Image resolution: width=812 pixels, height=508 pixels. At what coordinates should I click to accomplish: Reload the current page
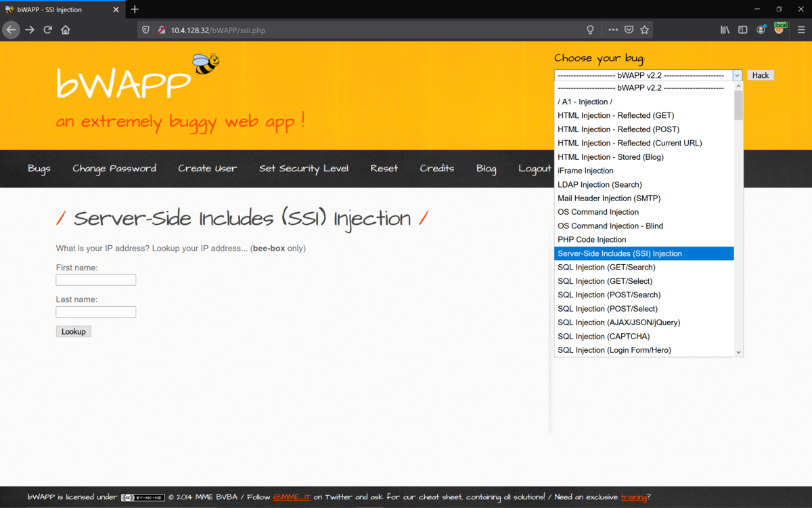(47, 30)
